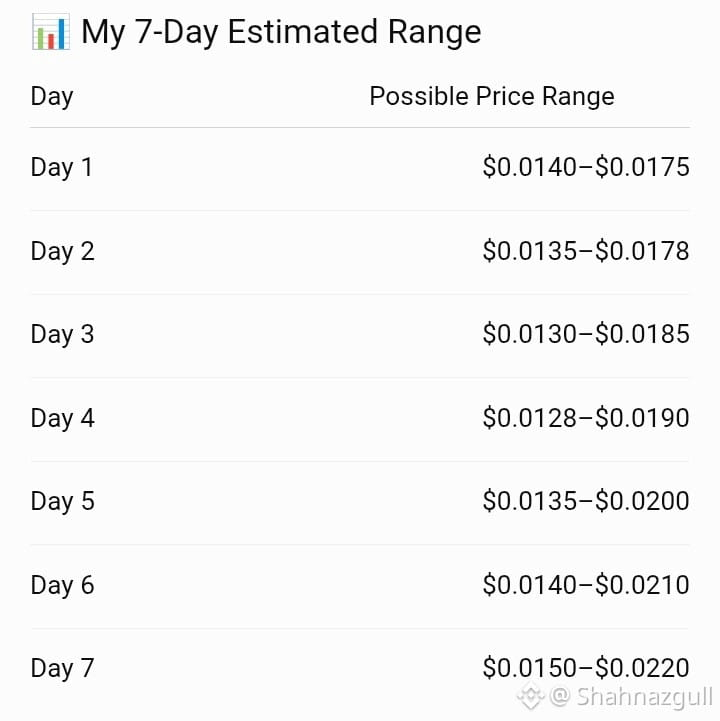Select the 'Day 3' row label
The height and width of the screenshot is (721, 720).
tap(63, 334)
